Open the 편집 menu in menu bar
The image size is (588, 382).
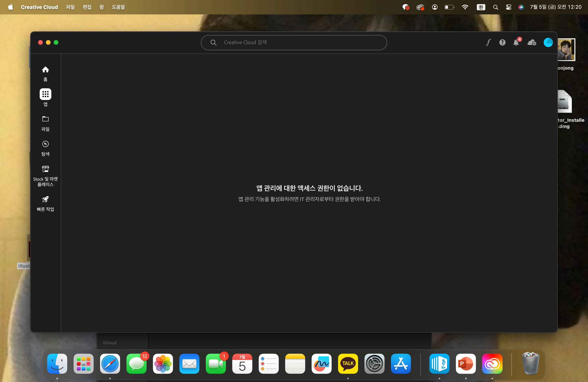tap(87, 7)
